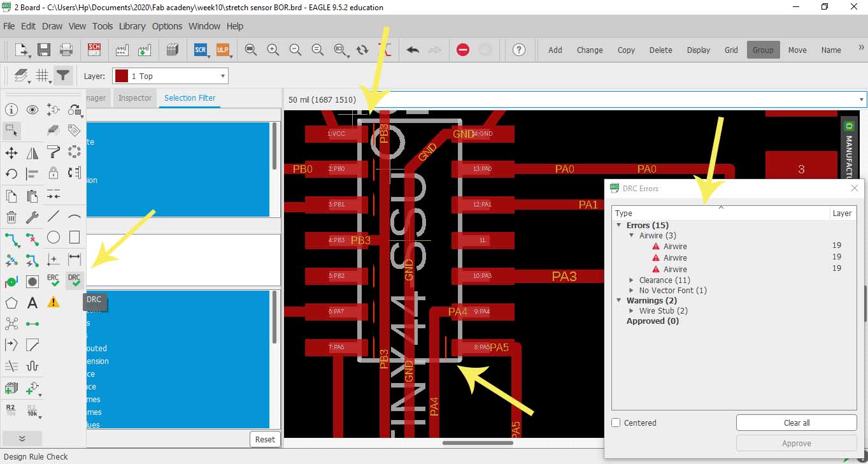The width and height of the screenshot is (868, 464).
Task: Select the Polygon tool
Action: point(11,302)
